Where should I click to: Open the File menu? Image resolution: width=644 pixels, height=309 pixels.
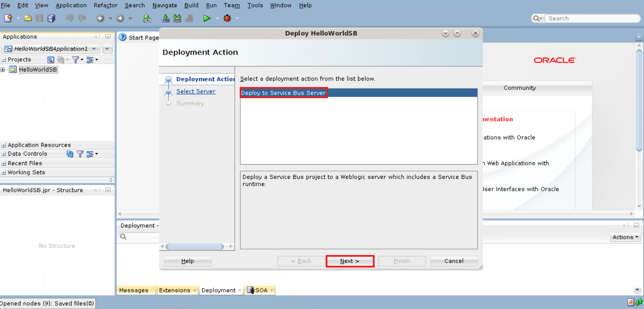(5, 5)
